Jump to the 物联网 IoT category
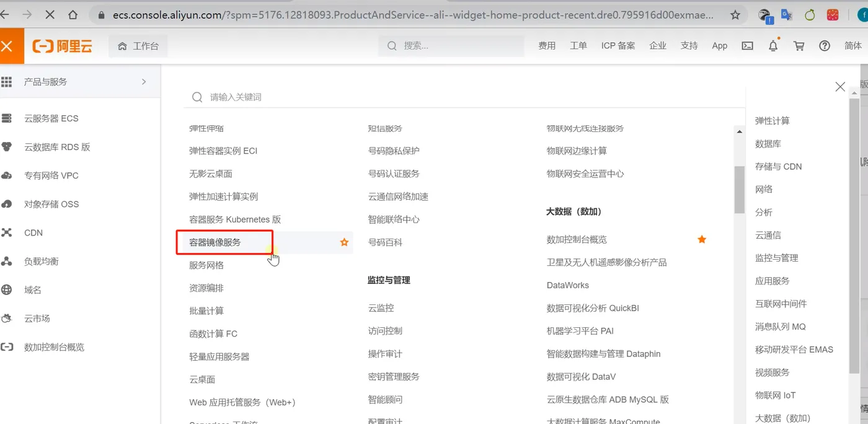Viewport: 868px width, 424px height. (776, 395)
